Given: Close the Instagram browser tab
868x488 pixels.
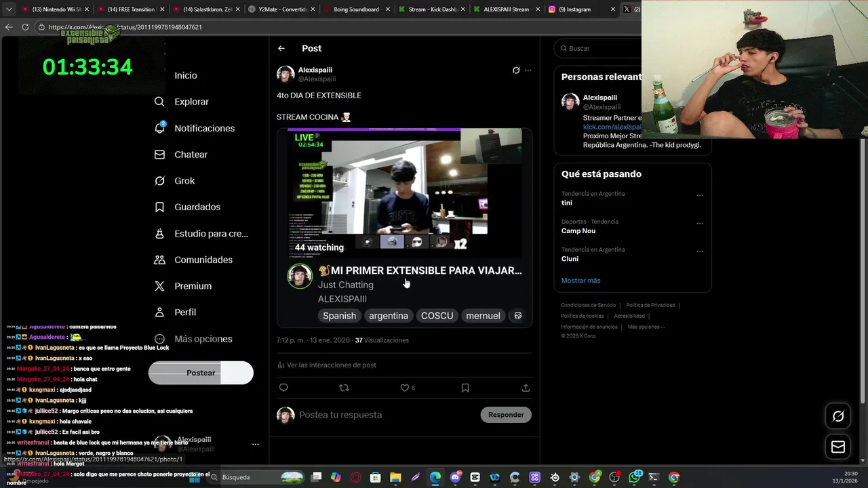Looking at the screenshot, I should 613,9.
